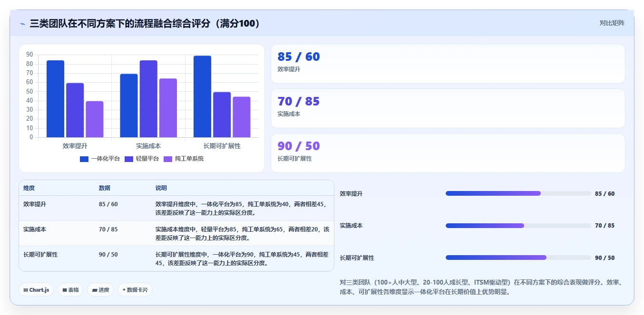Click the 维度 column header

(29, 188)
